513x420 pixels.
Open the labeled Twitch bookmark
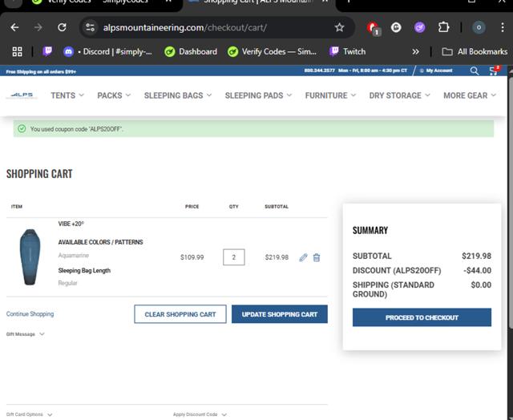click(x=348, y=51)
